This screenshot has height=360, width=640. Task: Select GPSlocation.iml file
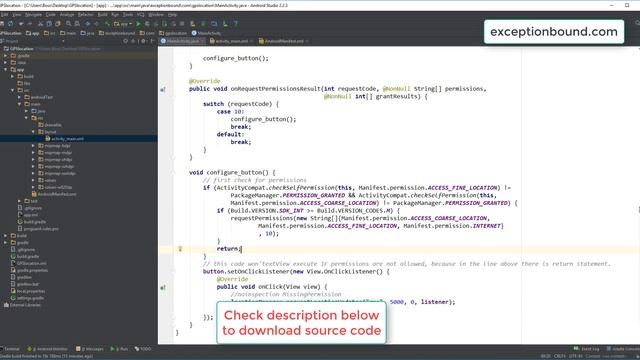click(x=31, y=264)
